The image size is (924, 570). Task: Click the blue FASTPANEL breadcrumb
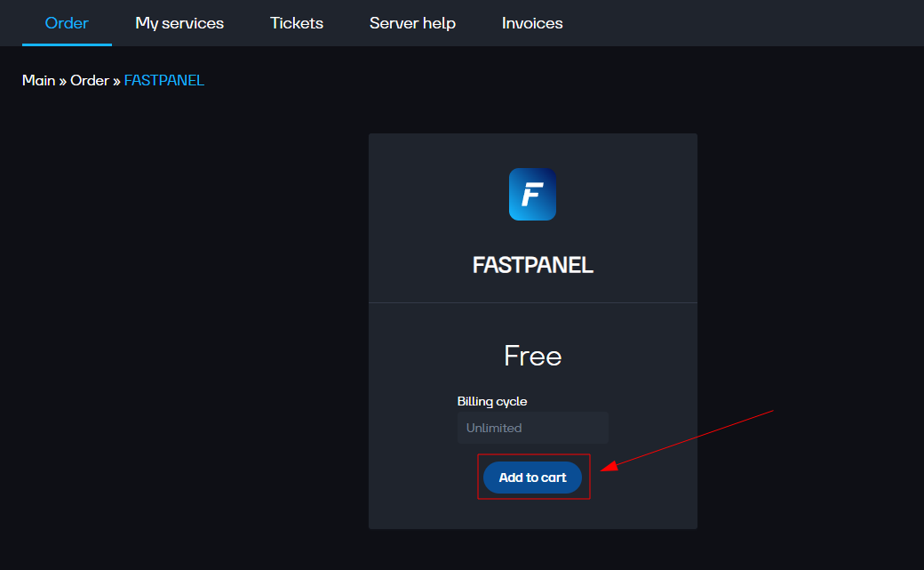(x=163, y=80)
